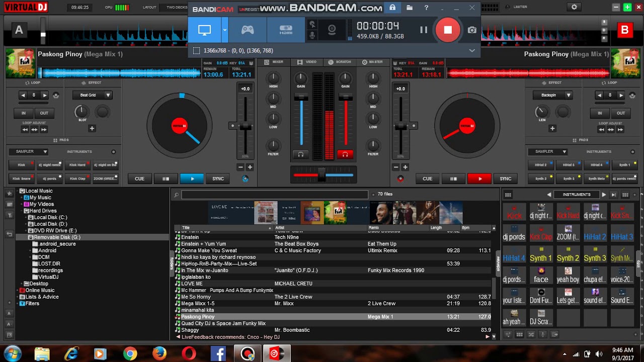Trigger the DJ Scratch sampler pad
This screenshot has width=644, height=362.
pyautogui.click(x=541, y=317)
